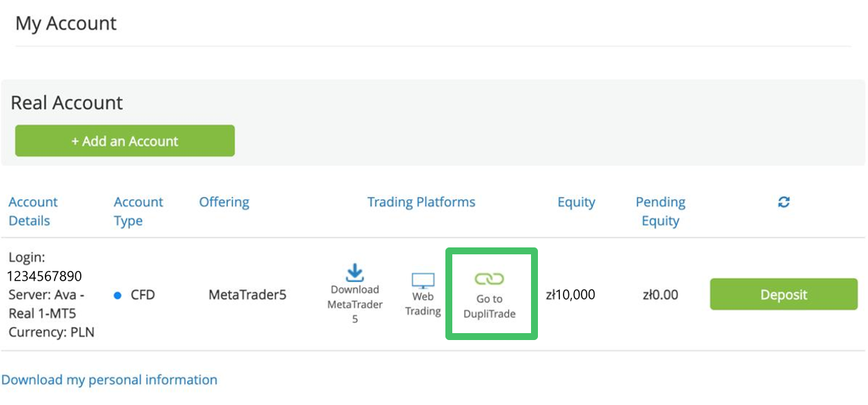
Task: Click the login number 1234567890
Action: (x=45, y=276)
